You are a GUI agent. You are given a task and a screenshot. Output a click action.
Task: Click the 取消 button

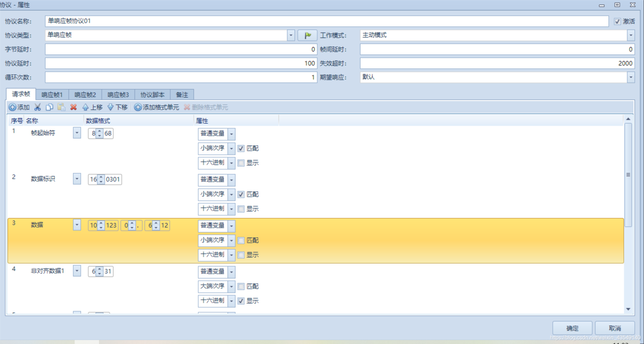(x=615, y=328)
